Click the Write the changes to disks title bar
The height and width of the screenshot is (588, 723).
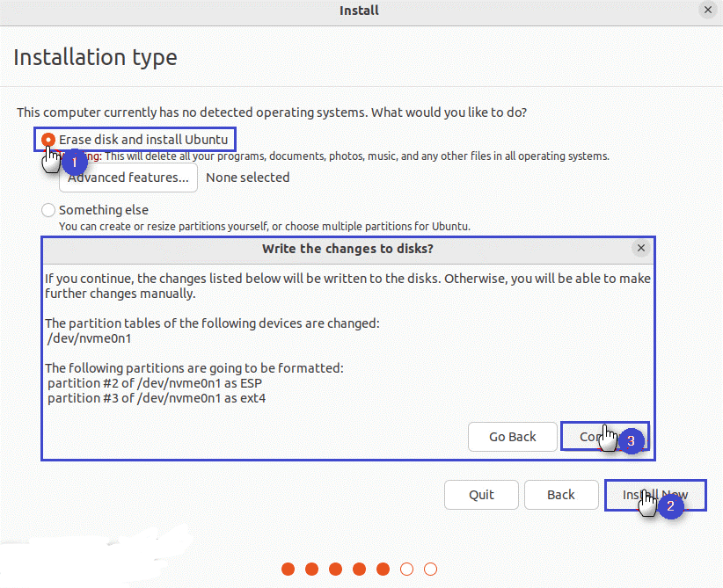(x=347, y=249)
